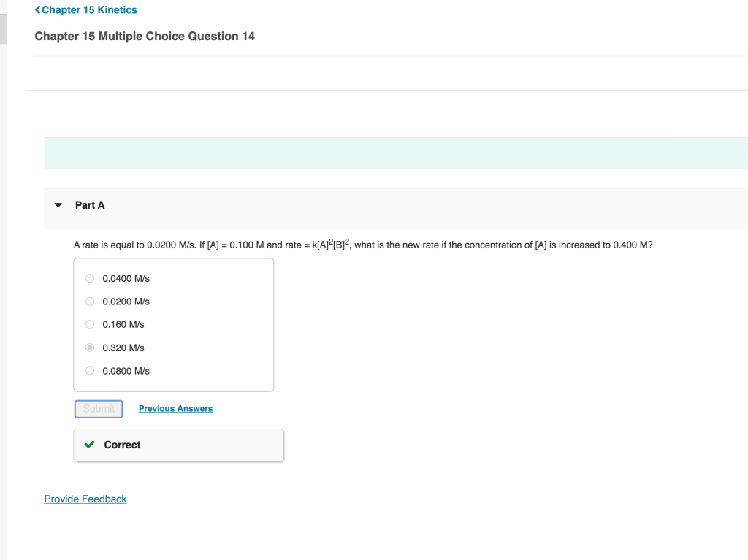Click the Part A disclosure triangle icon
748x560 pixels.
(x=58, y=205)
